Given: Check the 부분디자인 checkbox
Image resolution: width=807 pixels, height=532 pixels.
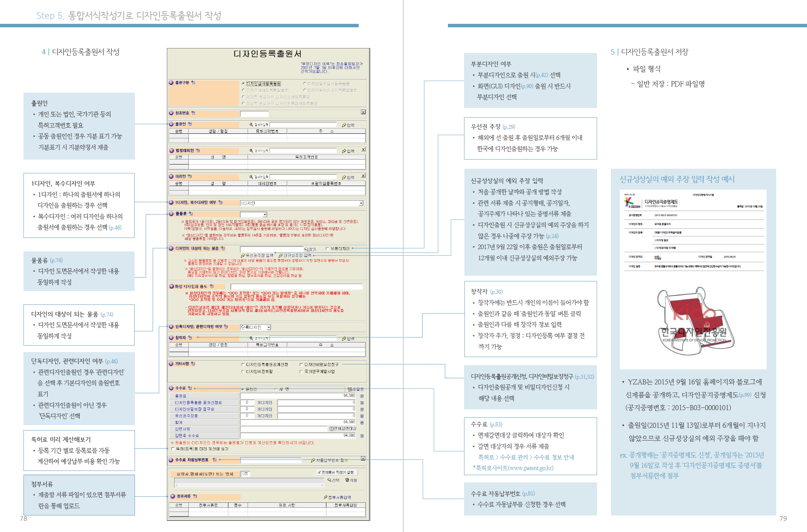Looking at the screenshot, I should coord(328,249).
